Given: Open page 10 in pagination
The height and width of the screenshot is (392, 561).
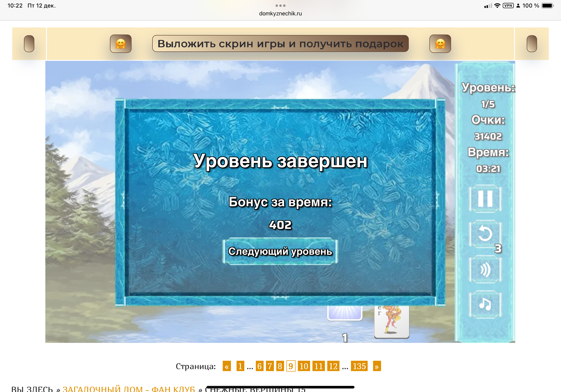Looking at the screenshot, I should pos(304,366).
